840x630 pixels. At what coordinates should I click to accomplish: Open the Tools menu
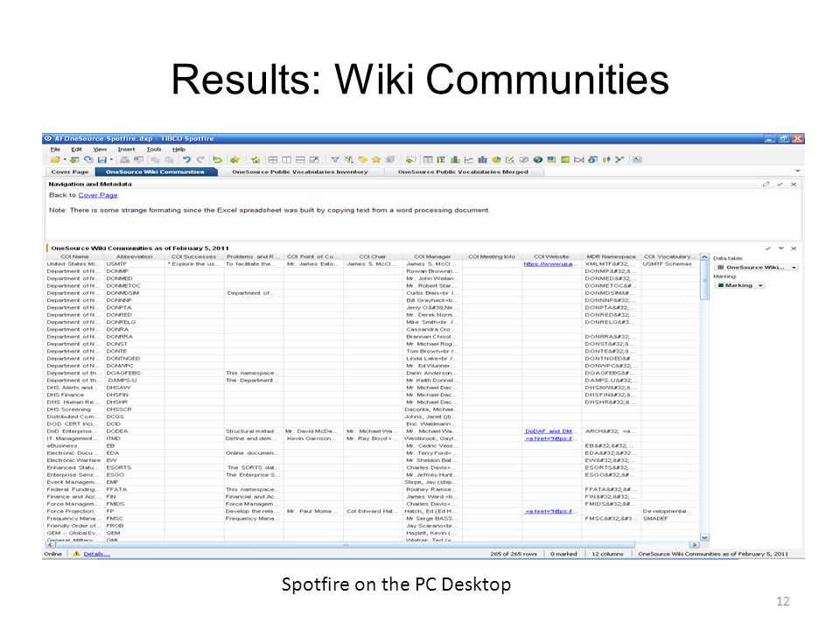[154, 150]
